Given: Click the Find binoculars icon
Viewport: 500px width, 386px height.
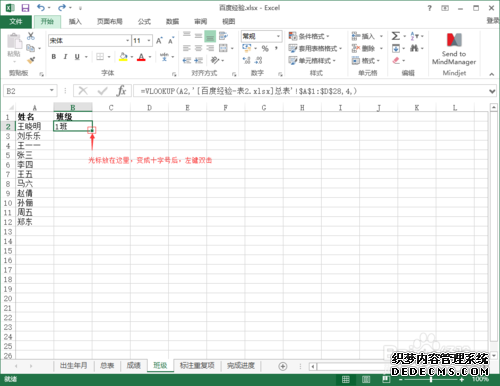Looking at the screenshot, I should [414, 48].
